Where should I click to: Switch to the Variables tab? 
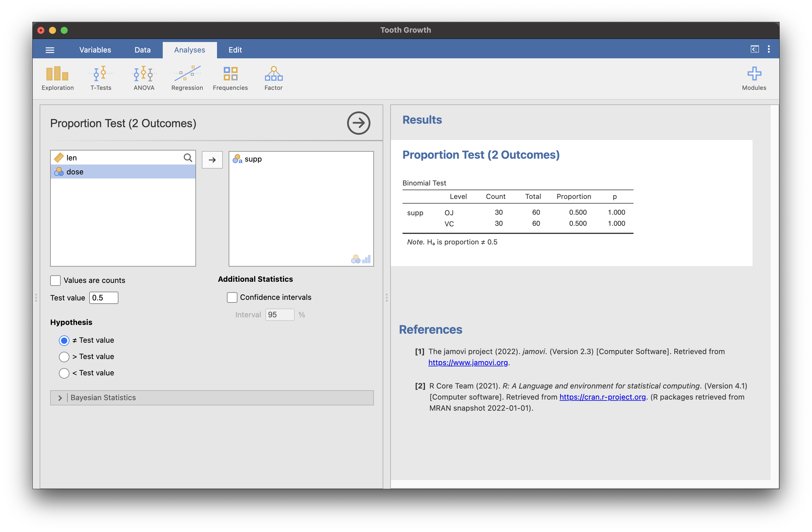click(x=95, y=50)
